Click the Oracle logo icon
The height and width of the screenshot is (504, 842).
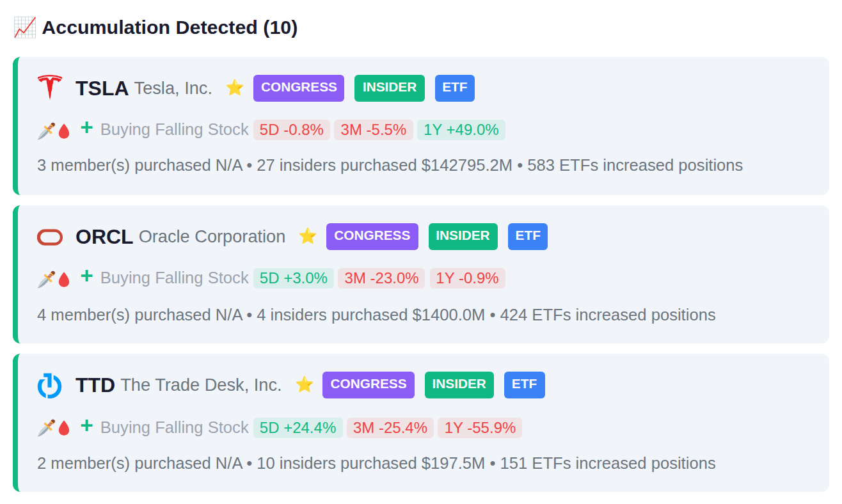[x=49, y=237]
